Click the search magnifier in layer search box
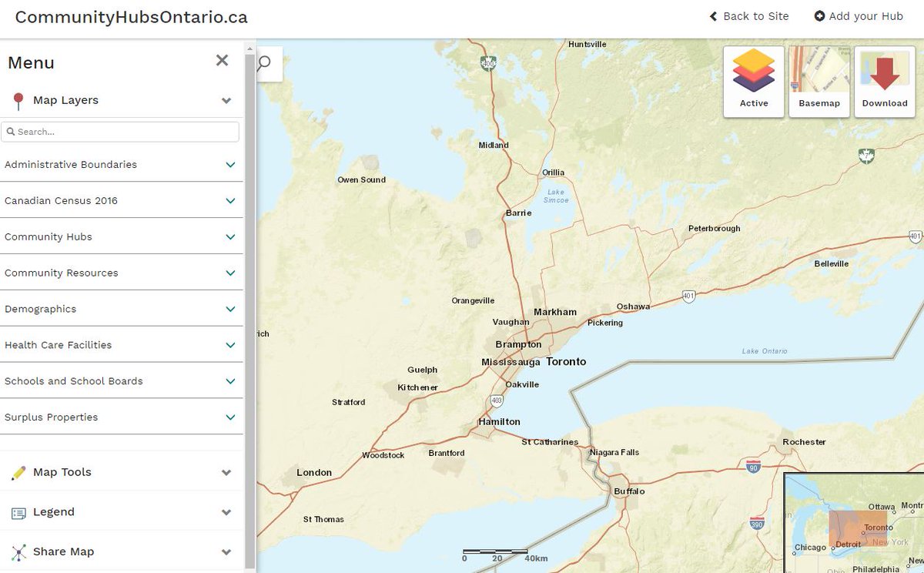Screen dimensions: 924x573 coord(11,132)
